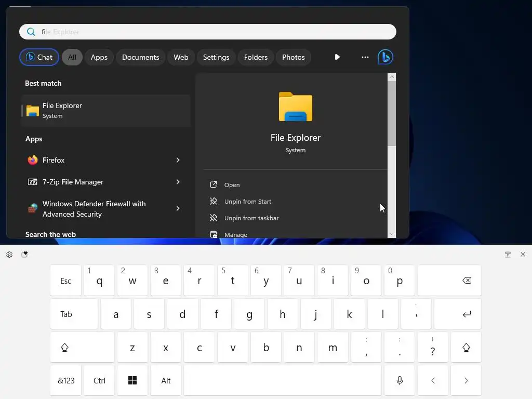
Task: Tap the left arrow key
Action: (x=433, y=380)
